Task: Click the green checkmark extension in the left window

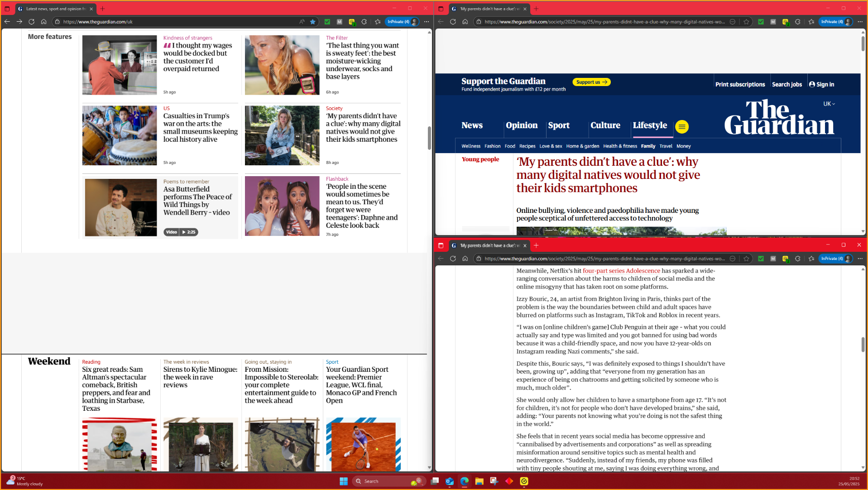Action: pyautogui.click(x=327, y=22)
